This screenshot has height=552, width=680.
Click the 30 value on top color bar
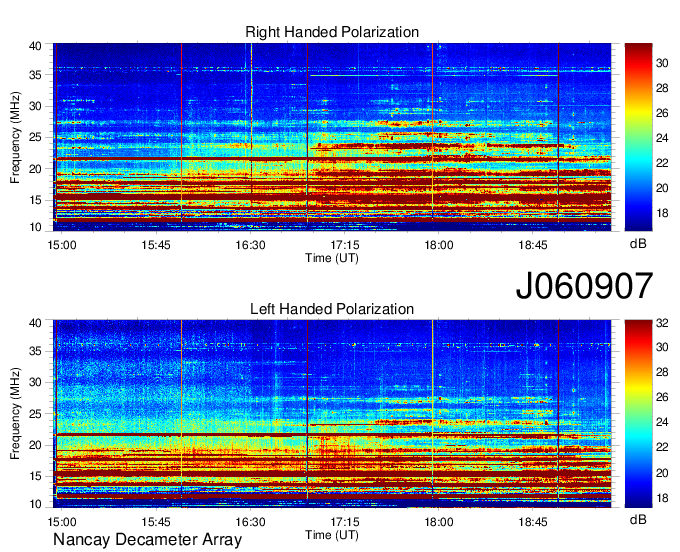(x=662, y=63)
